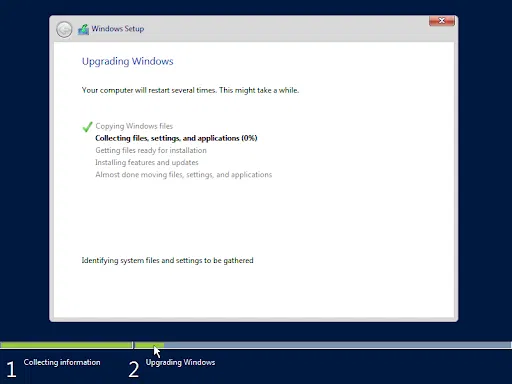Click the stage number 2
The height and width of the screenshot is (384, 512).
point(134,370)
